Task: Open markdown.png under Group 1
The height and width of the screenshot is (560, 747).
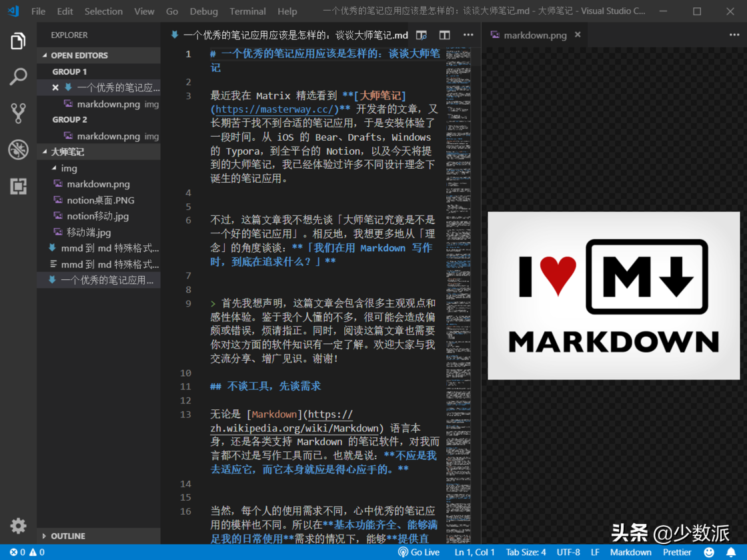Action: pos(99,104)
